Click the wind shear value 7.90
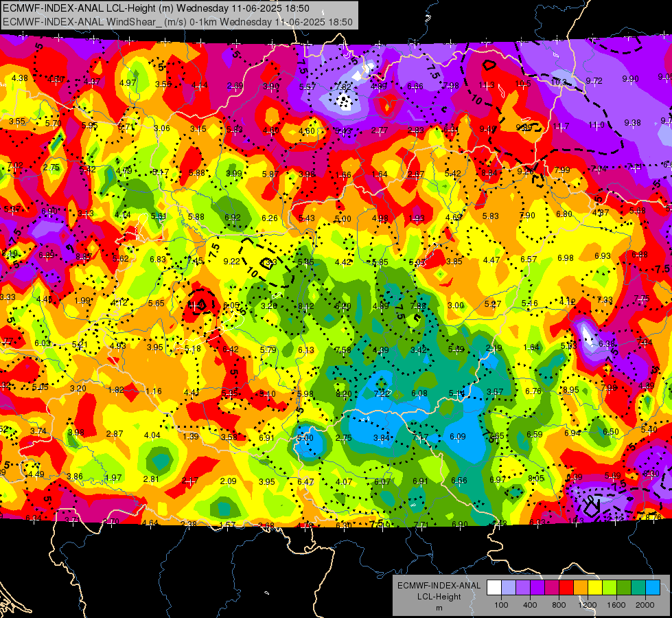 (527, 216)
